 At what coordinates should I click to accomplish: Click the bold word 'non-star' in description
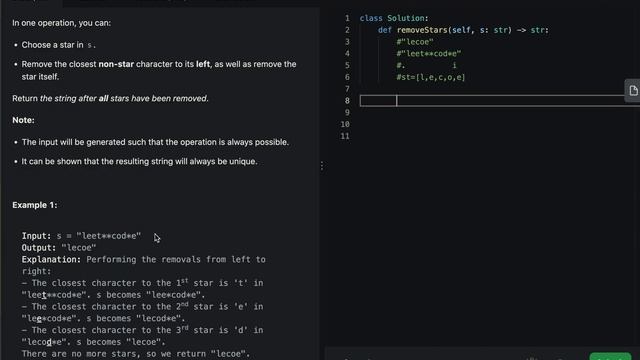click(116, 64)
